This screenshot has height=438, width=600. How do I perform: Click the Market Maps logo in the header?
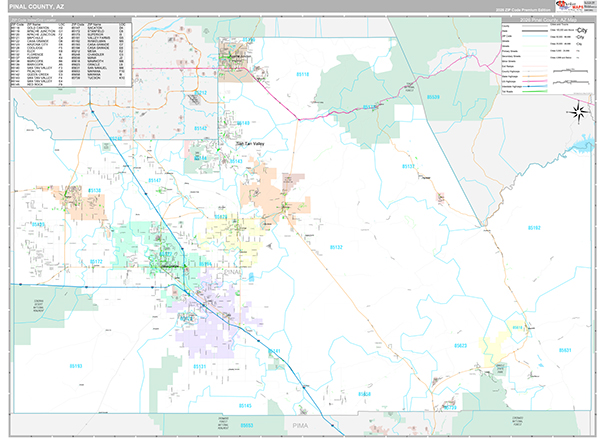click(569, 6)
